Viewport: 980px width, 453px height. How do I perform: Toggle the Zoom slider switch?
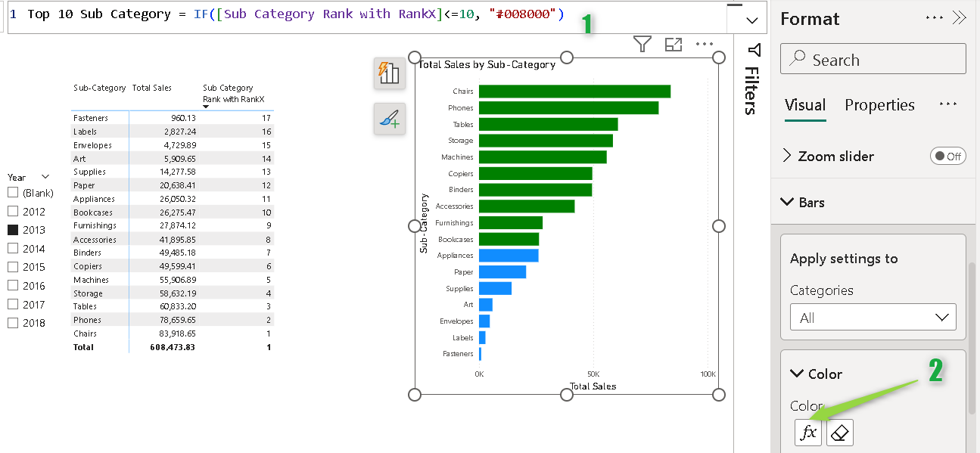tap(948, 157)
